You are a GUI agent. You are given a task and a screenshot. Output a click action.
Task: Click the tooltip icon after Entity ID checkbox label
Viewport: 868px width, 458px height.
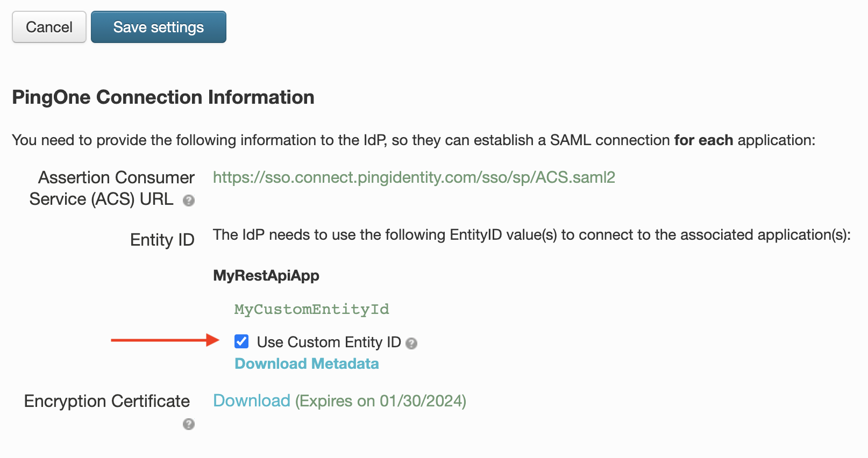411,343
